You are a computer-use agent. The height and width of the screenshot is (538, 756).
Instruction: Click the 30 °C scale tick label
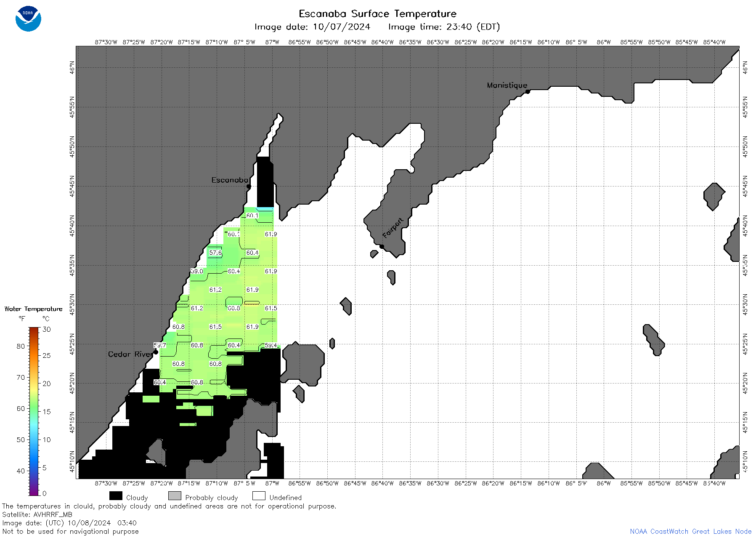click(47, 329)
